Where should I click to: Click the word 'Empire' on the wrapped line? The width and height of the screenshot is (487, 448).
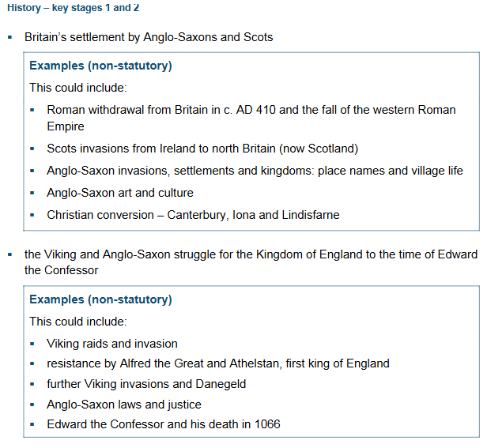click(x=66, y=126)
